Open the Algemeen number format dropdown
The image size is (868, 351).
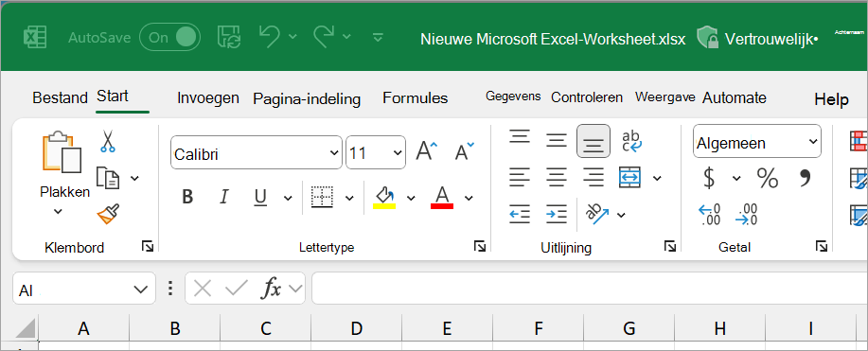pos(756,141)
